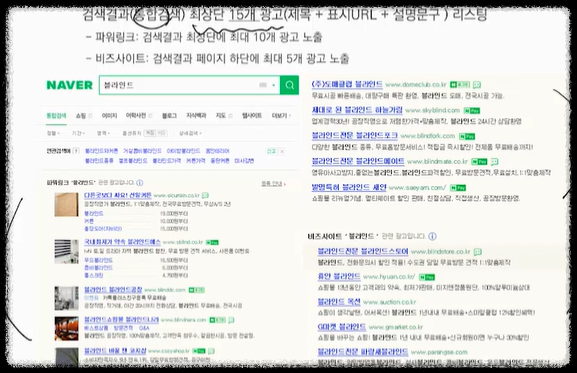Open ad title 블라인드전문 블라인드스토어
The image size is (577, 373).
(363, 251)
